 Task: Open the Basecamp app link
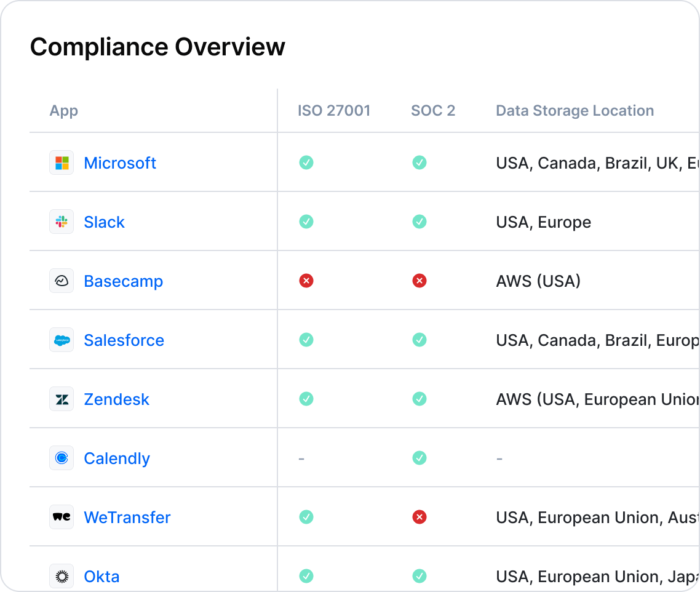click(124, 281)
